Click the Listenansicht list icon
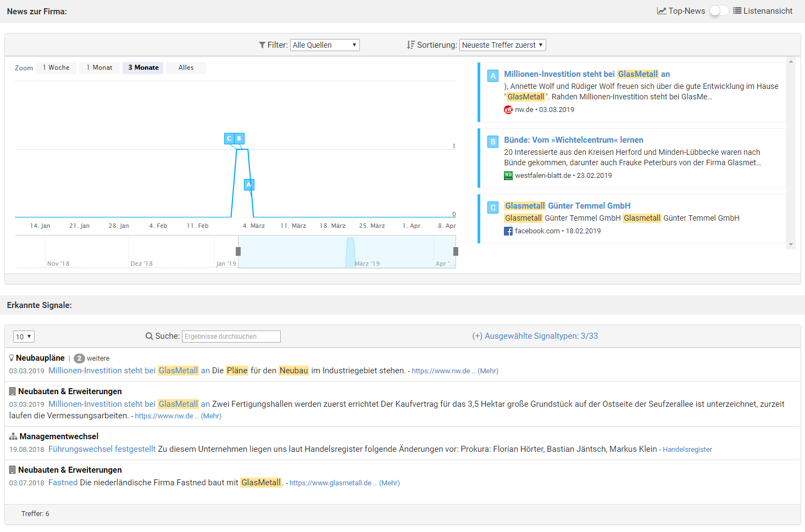Viewport: 805px width, 532px height. pos(737,11)
